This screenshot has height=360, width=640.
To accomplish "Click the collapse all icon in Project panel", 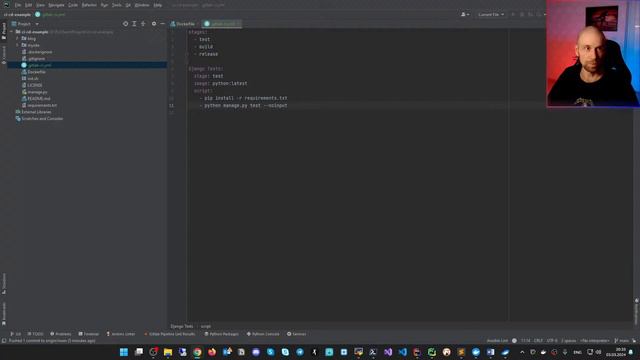I will coord(143,24).
